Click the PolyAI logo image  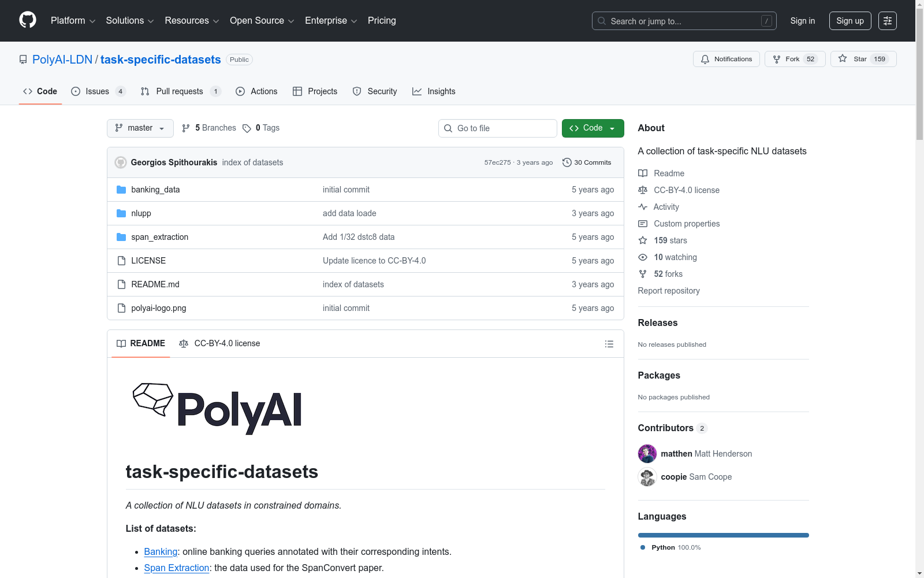(217, 409)
